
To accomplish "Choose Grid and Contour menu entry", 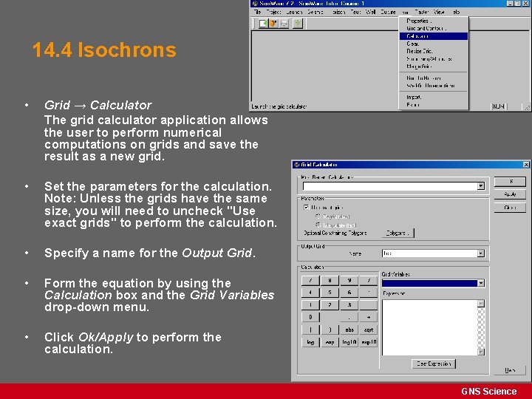I will coord(434,29).
